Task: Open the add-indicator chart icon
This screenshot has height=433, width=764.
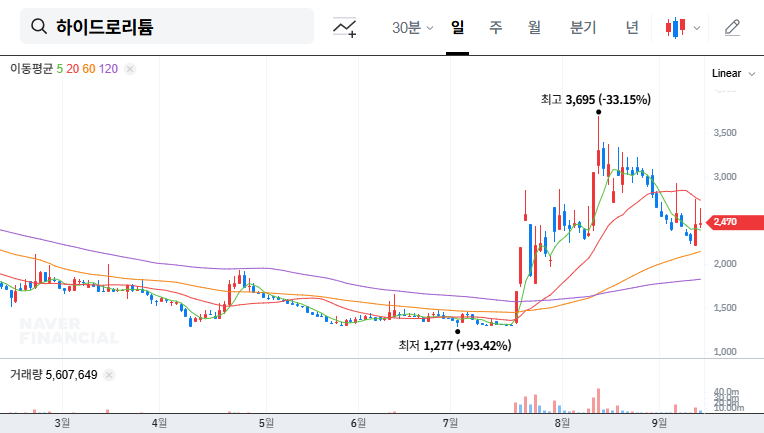Action: pyautogui.click(x=344, y=27)
